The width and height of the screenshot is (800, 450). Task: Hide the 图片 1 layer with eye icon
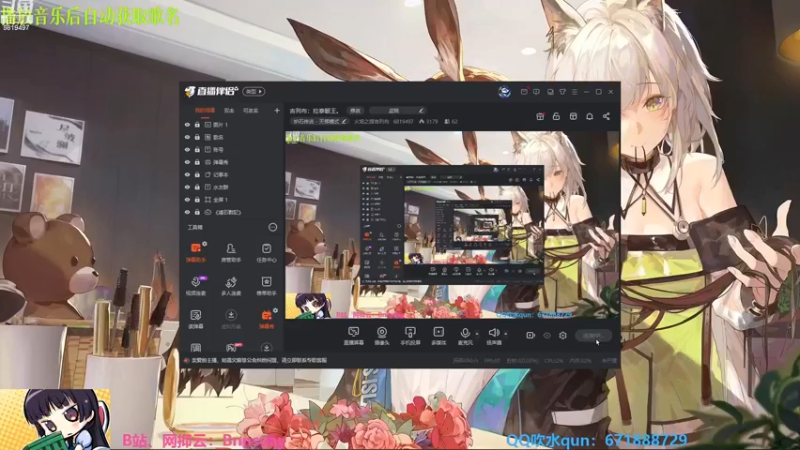187,124
